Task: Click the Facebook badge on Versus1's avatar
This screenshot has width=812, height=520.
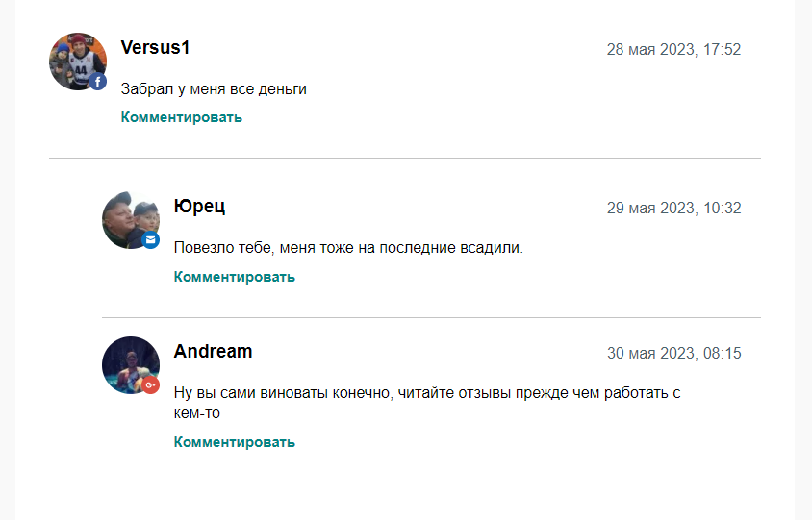Action: (98, 82)
